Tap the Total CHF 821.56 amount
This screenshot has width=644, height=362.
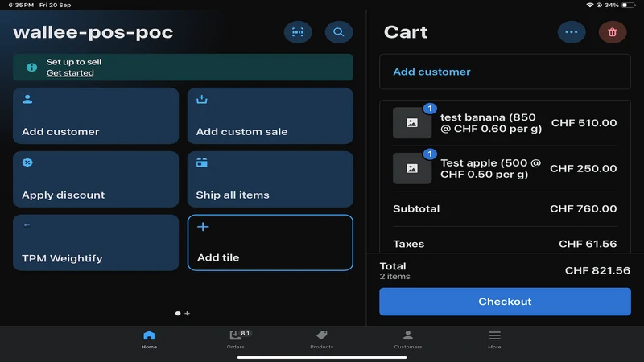click(597, 270)
